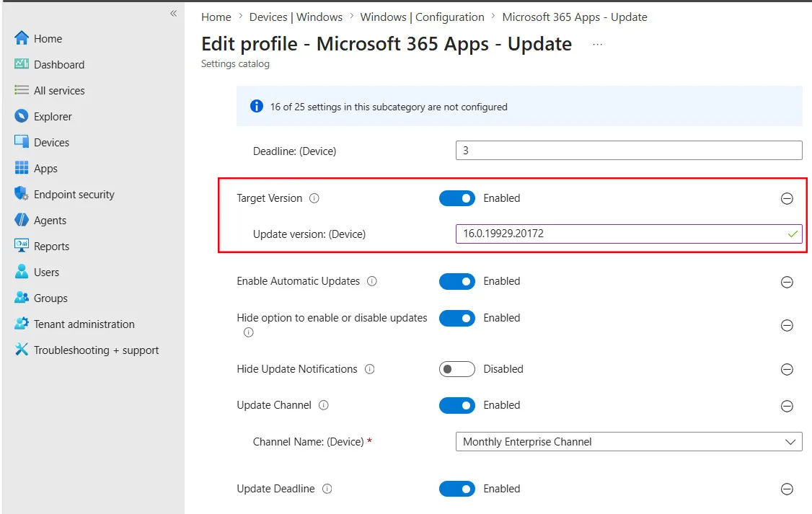The image size is (812, 514).
Task: Open Groups in the sidebar
Action: point(50,298)
